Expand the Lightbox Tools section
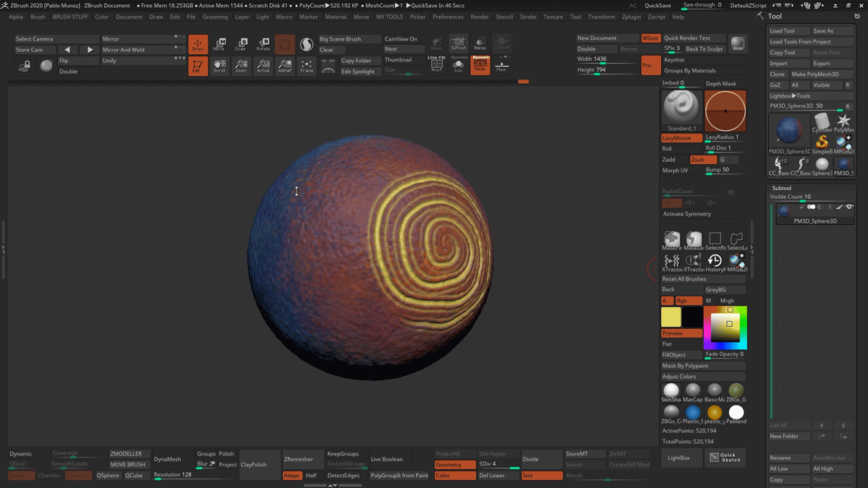Screen dimensions: 868x488 [811, 95]
